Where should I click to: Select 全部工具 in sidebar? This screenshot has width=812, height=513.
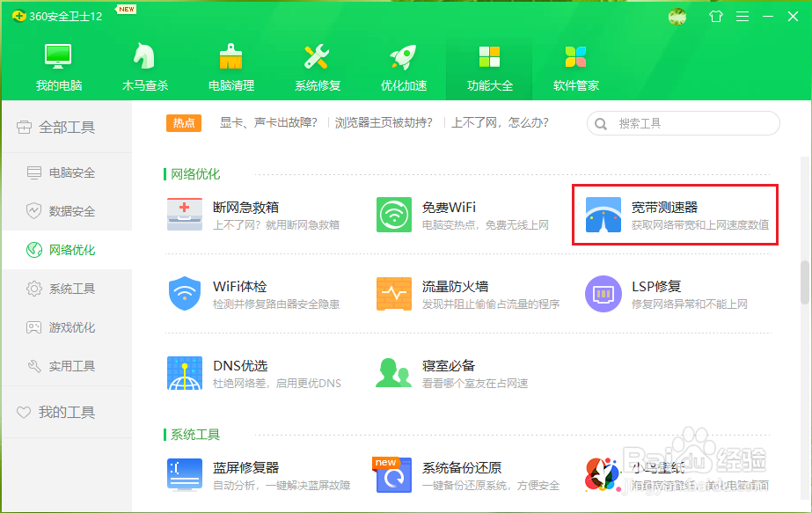(x=67, y=128)
